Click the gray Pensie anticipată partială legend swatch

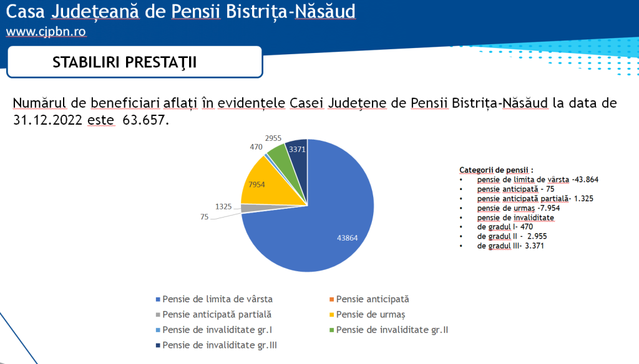(159, 315)
